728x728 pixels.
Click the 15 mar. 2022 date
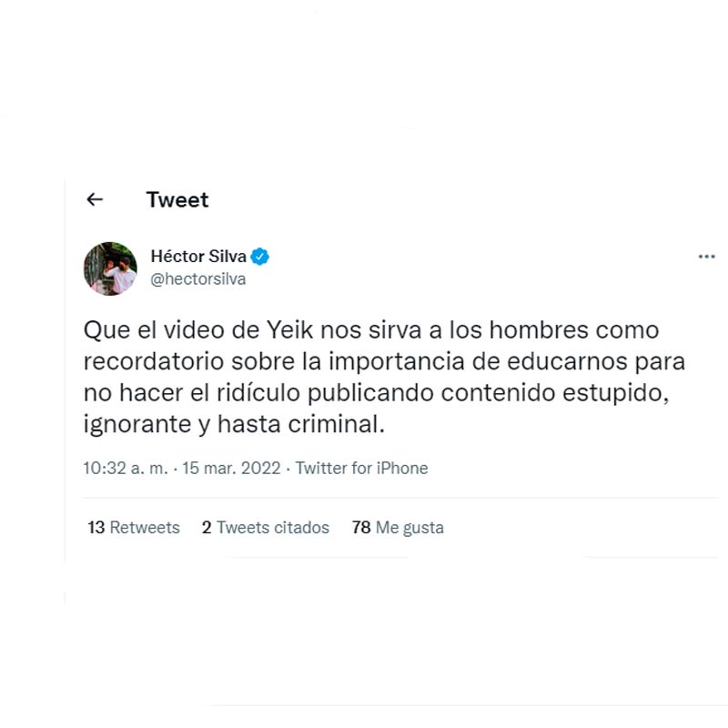pyautogui.click(x=231, y=468)
